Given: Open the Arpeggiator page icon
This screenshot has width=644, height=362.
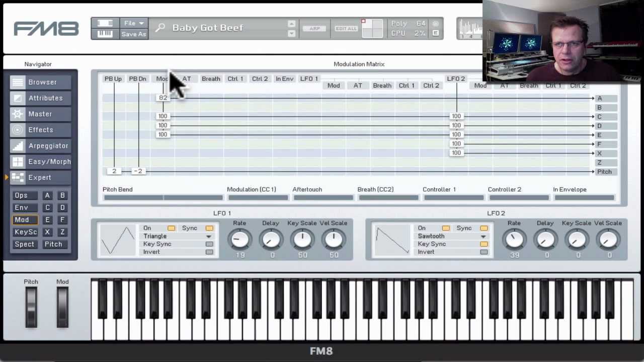Looking at the screenshot, I should 18,146.
